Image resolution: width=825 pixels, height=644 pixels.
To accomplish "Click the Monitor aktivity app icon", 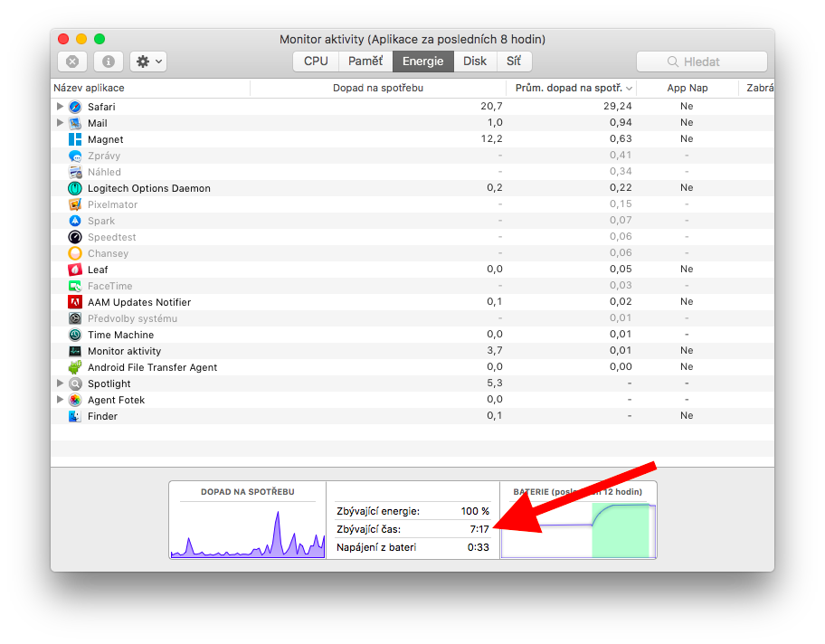I will [75, 351].
